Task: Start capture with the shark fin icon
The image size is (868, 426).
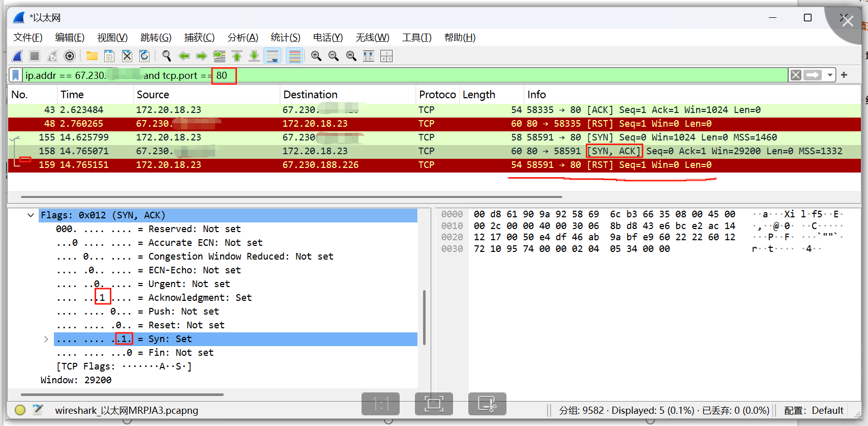Action: [18, 56]
